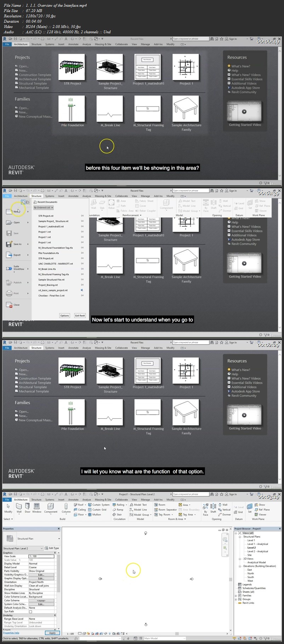Screen dimensions: 284x644
Task: Select the Curtain Grid tool
Action: (97, 510)
